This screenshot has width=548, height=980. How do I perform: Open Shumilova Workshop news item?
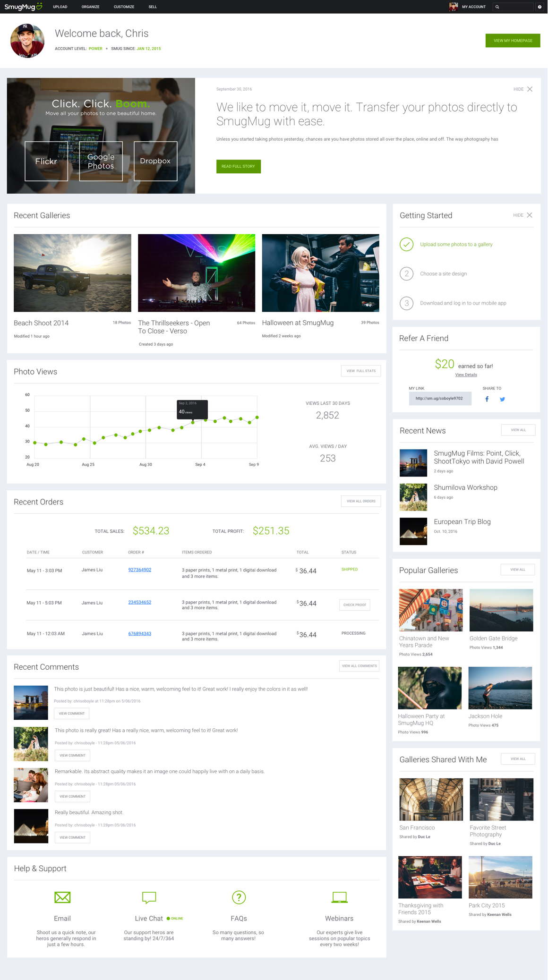tap(465, 488)
